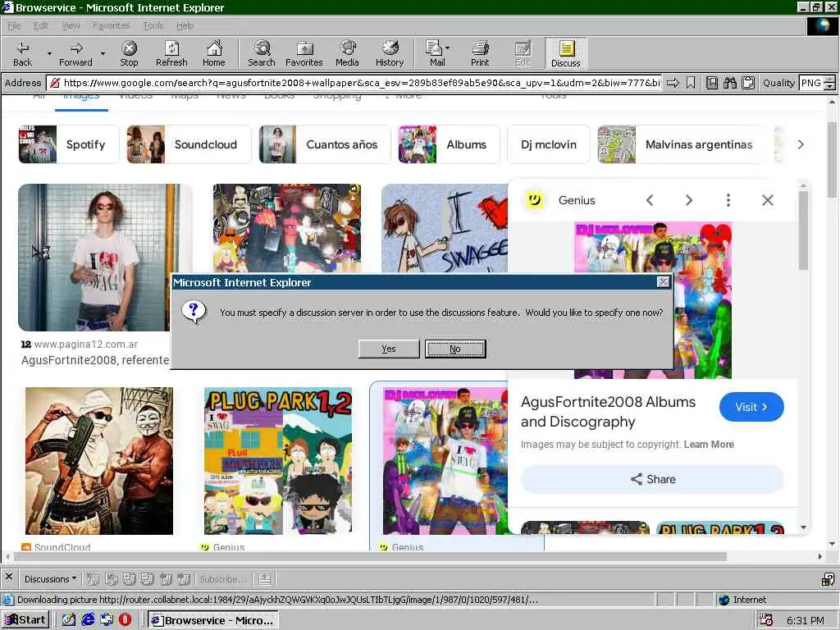Open the Favorites menu

(x=111, y=25)
